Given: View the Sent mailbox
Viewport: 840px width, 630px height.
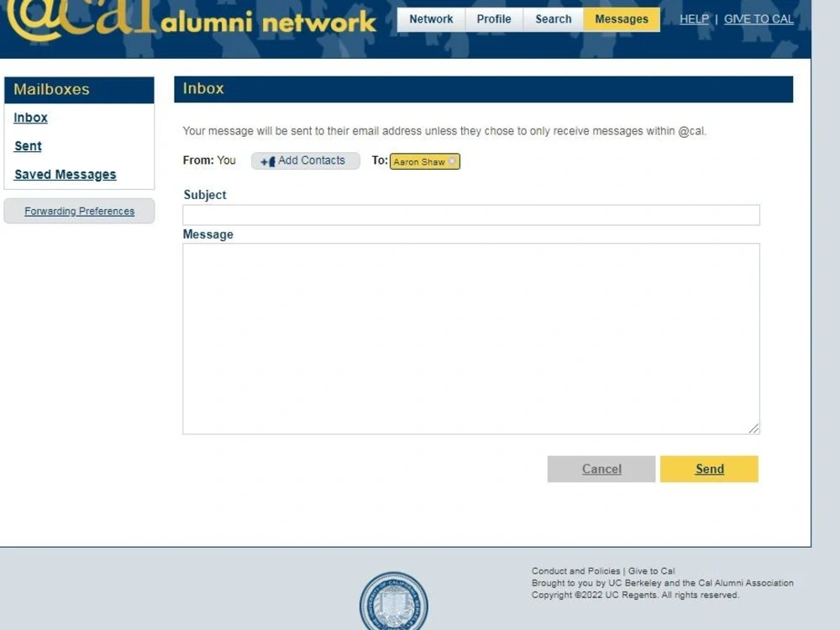Looking at the screenshot, I should pyautogui.click(x=28, y=145).
